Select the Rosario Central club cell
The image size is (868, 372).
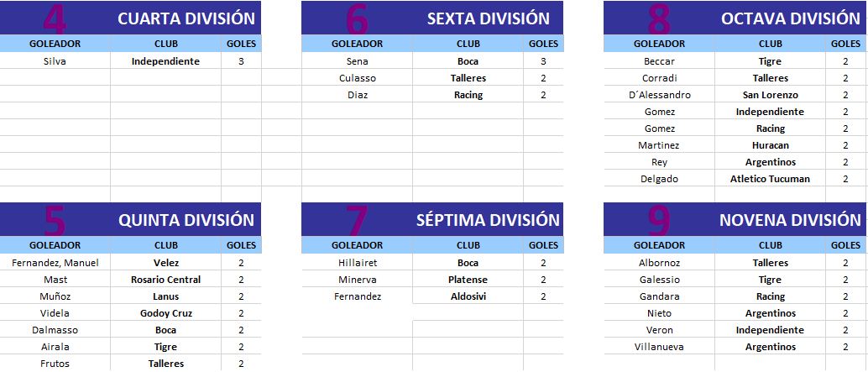tap(165, 280)
